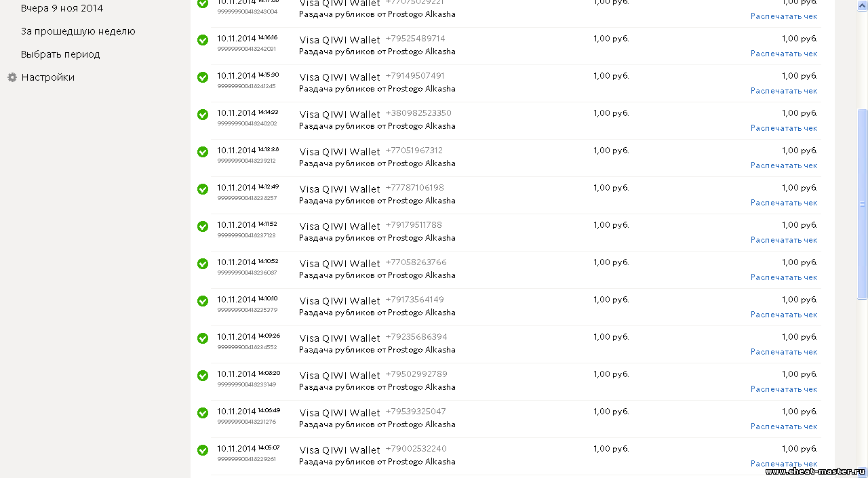Click green status checkmark for +380982523350 payment
Viewport: 868px width, 478px height.
(203, 115)
